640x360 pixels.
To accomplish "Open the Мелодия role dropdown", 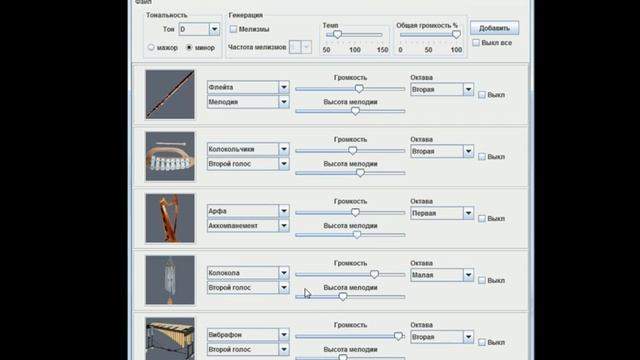I will pyautogui.click(x=248, y=102).
